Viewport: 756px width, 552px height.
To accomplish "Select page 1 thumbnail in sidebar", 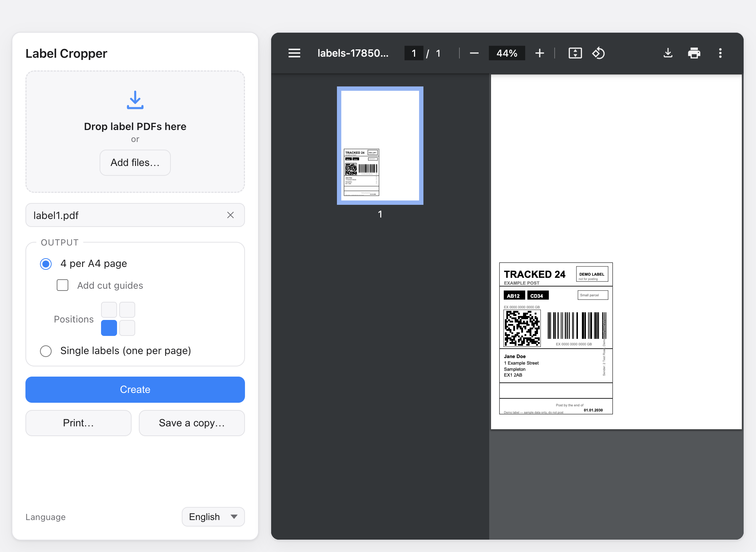I will coord(380,145).
